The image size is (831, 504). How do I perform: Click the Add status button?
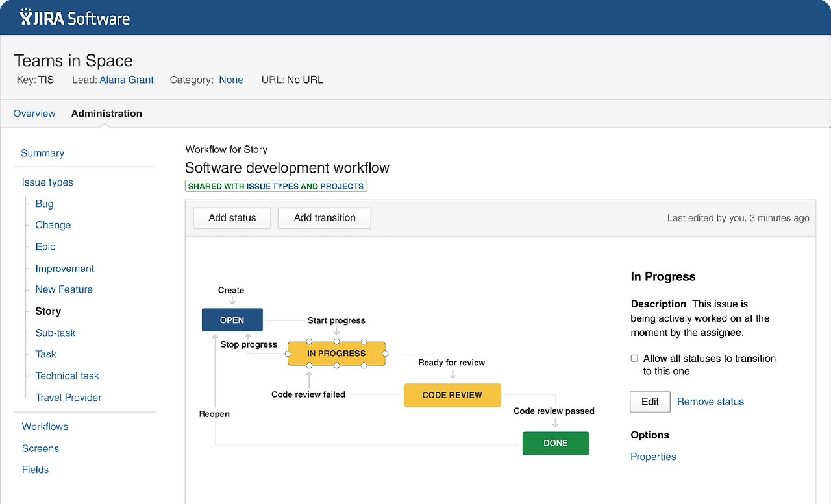pos(232,218)
